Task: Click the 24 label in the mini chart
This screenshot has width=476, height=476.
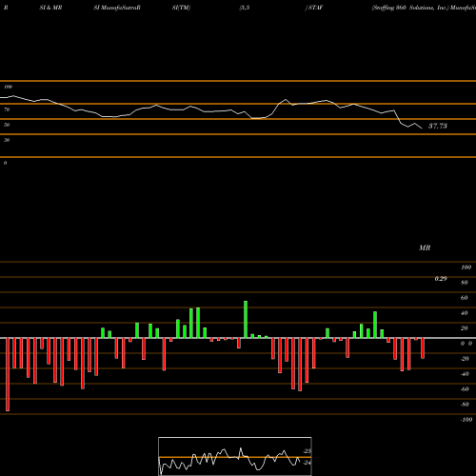Action: [x=307, y=463]
